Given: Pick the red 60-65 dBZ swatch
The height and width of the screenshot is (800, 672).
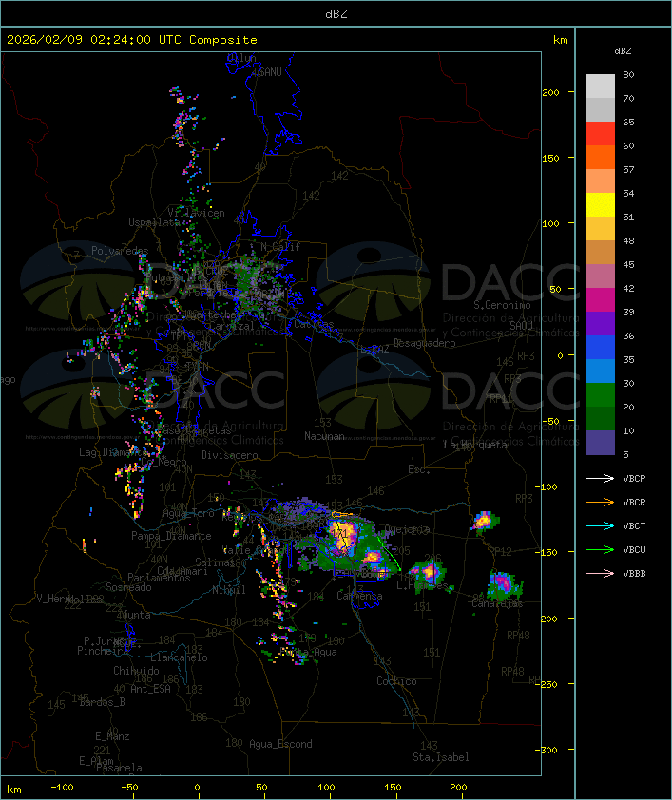Looking at the screenshot, I should coord(600,134).
